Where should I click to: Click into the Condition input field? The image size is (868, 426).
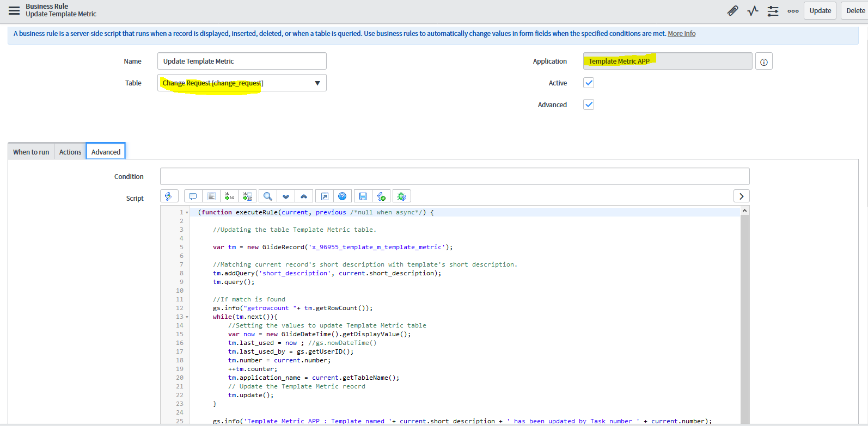point(454,176)
